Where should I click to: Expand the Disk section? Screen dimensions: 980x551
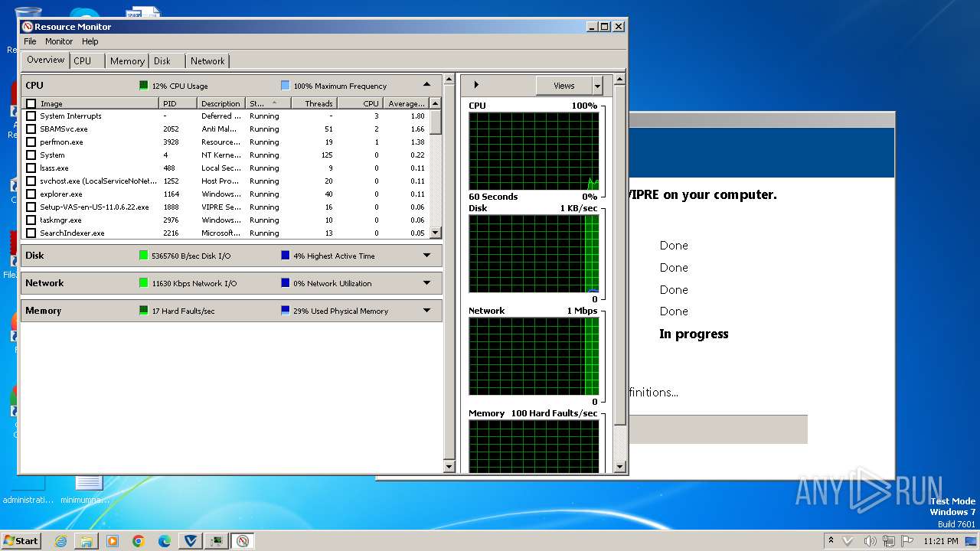click(427, 256)
